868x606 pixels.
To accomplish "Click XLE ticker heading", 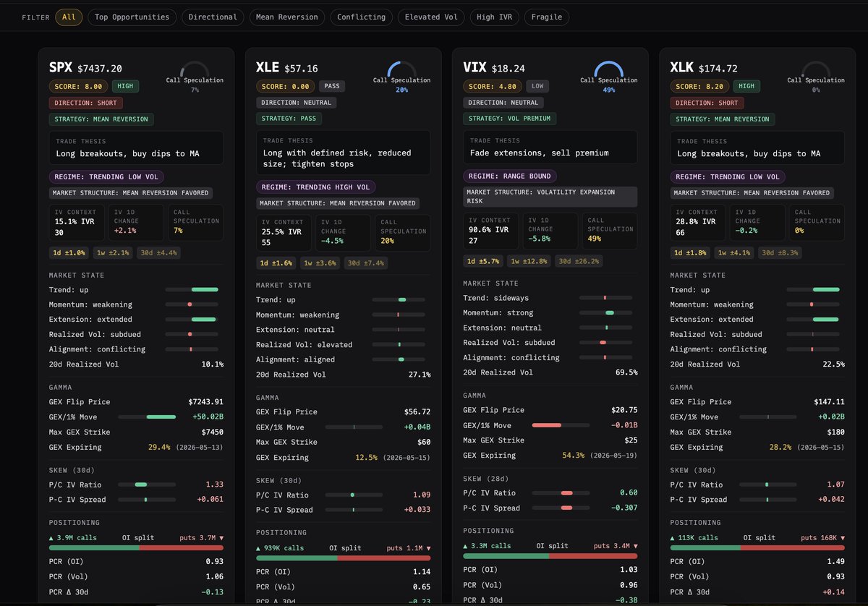I will coord(267,68).
